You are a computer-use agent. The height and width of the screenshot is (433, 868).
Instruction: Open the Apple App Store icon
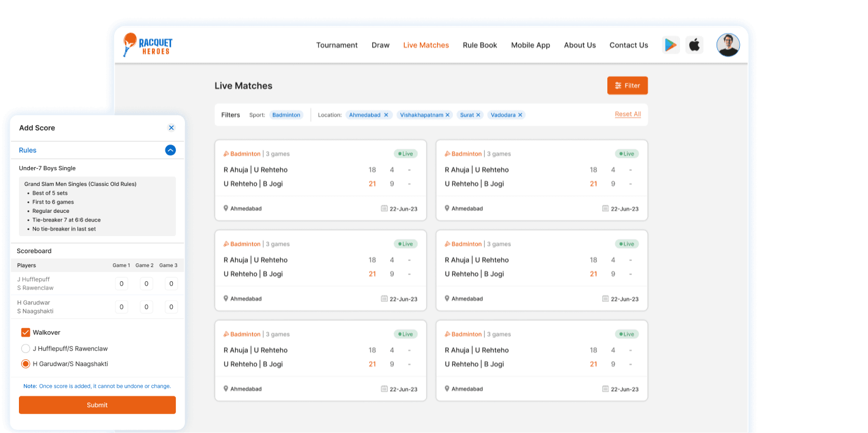click(694, 45)
